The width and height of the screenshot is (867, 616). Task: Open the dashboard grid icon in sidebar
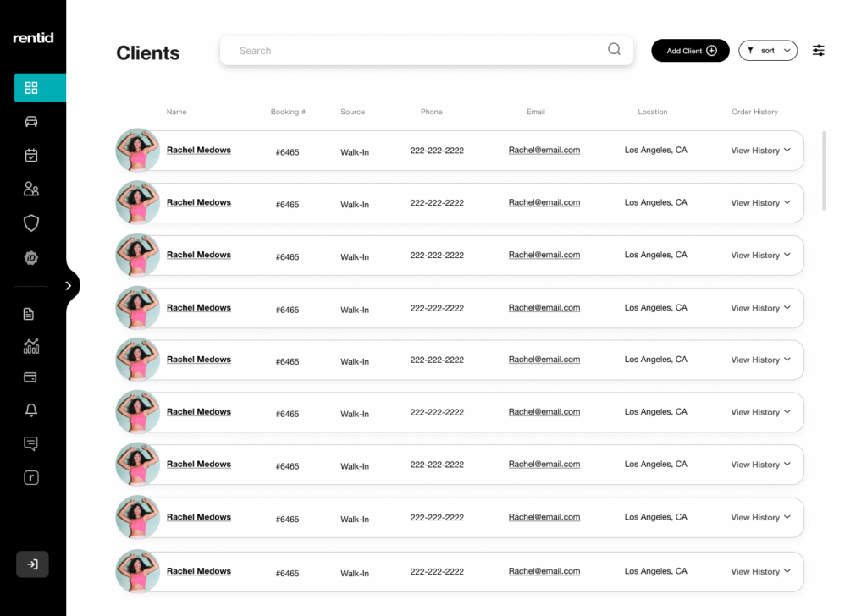tap(31, 88)
